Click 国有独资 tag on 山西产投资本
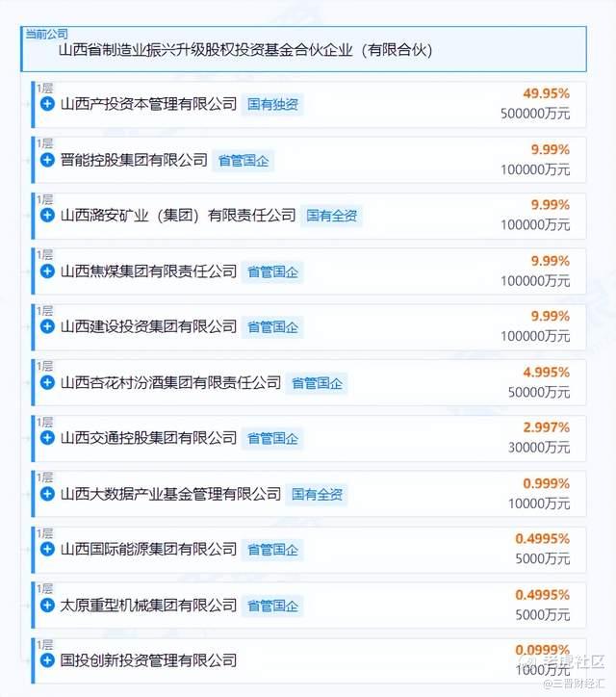This screenshot has height=697, width=616. [272, 105]
